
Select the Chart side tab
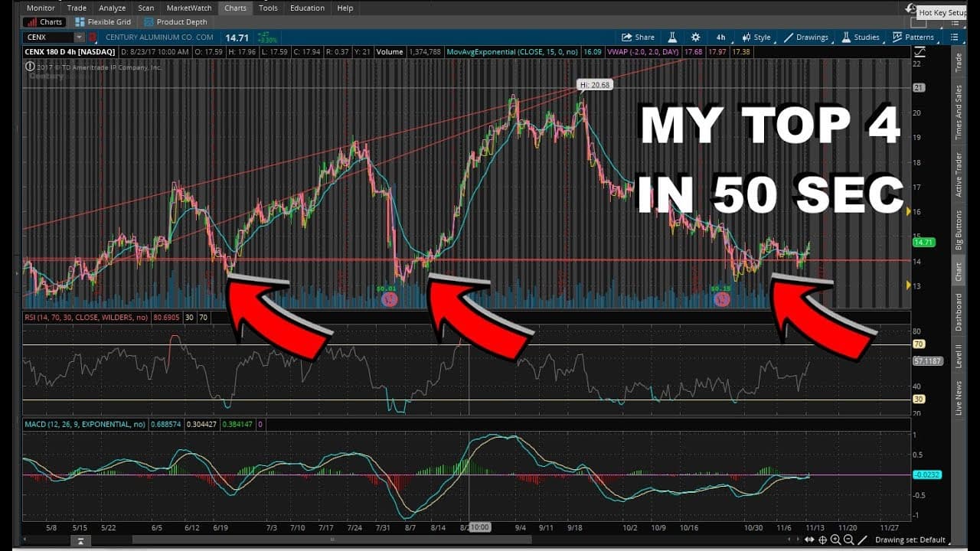tap(958, 272)
